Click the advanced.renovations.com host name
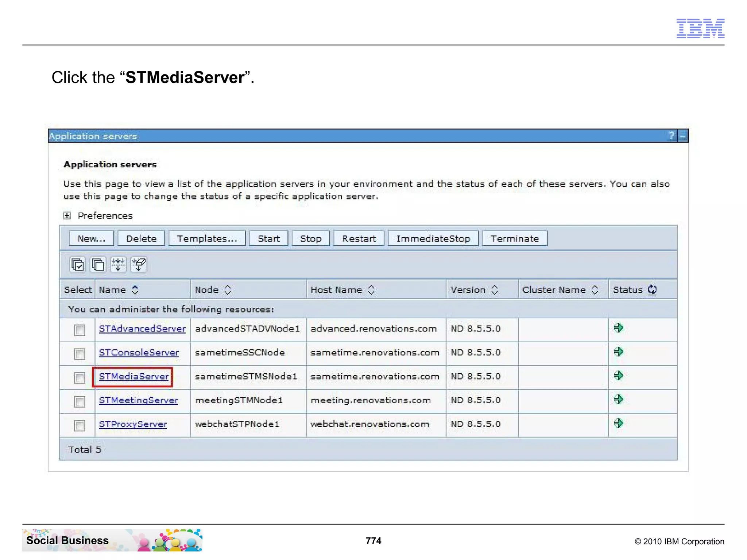The height and width of the screenshot is (560, 747). tap(373, 328)
